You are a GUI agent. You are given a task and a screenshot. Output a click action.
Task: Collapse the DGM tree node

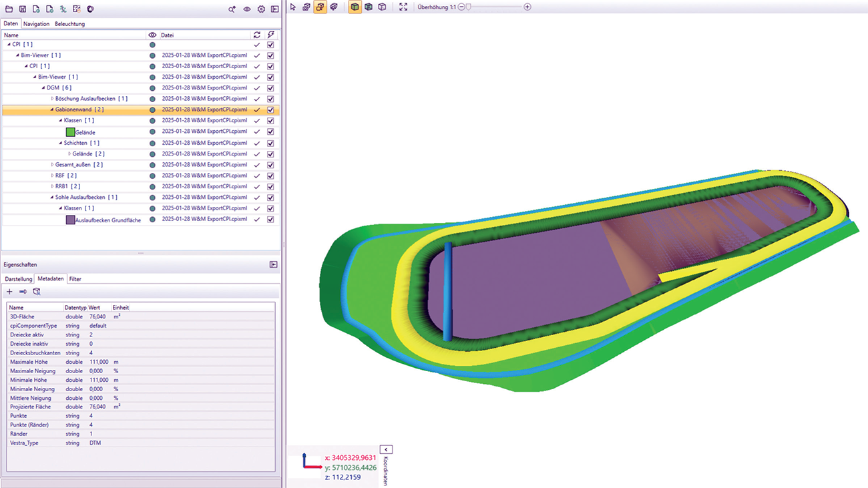click(43, 88)
